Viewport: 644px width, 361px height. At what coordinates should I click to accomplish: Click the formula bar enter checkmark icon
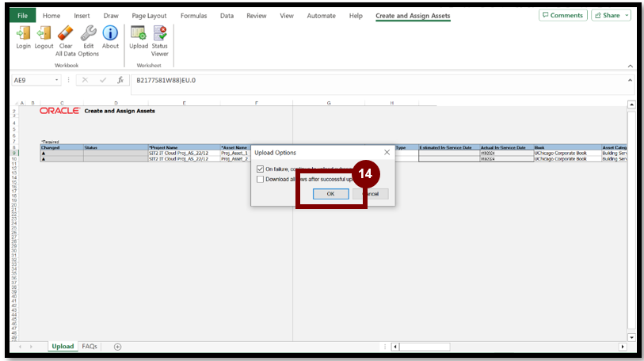[103, 80]
